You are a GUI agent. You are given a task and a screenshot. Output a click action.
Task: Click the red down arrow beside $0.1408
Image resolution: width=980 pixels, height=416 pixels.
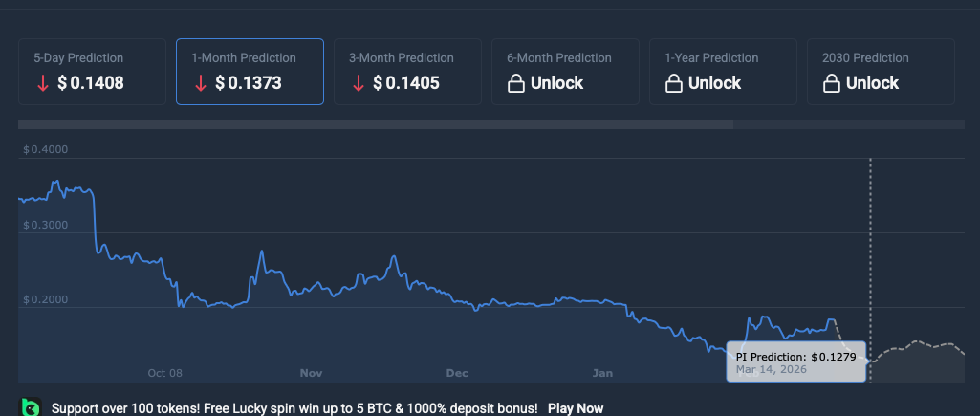(42, 83)
